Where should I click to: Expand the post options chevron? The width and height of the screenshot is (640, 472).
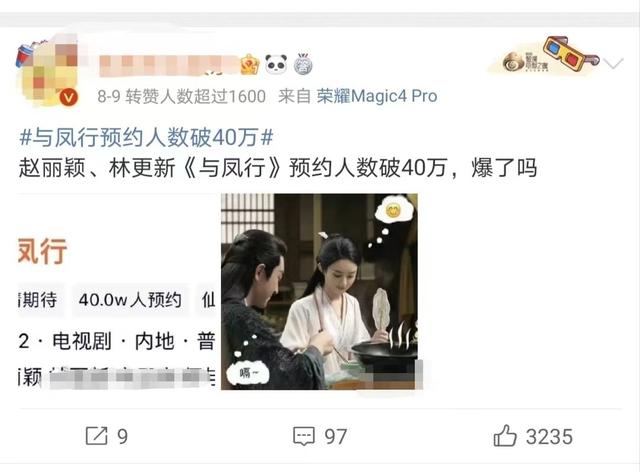coord(613,63)
